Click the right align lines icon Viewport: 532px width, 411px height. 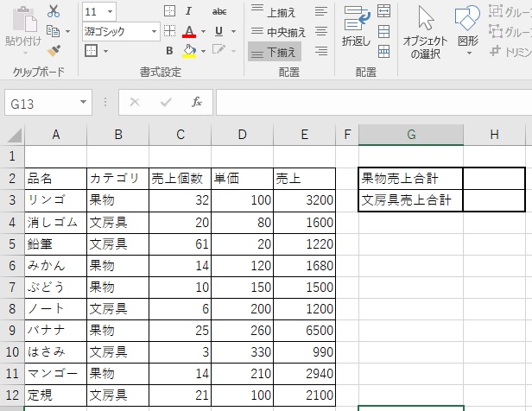coord(321,51)
